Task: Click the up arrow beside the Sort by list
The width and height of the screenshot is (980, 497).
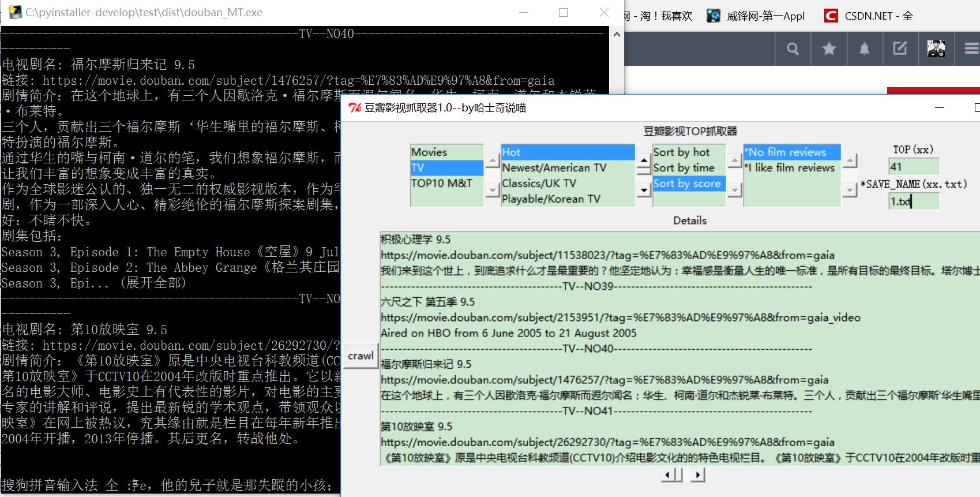Action: point(735,160)
